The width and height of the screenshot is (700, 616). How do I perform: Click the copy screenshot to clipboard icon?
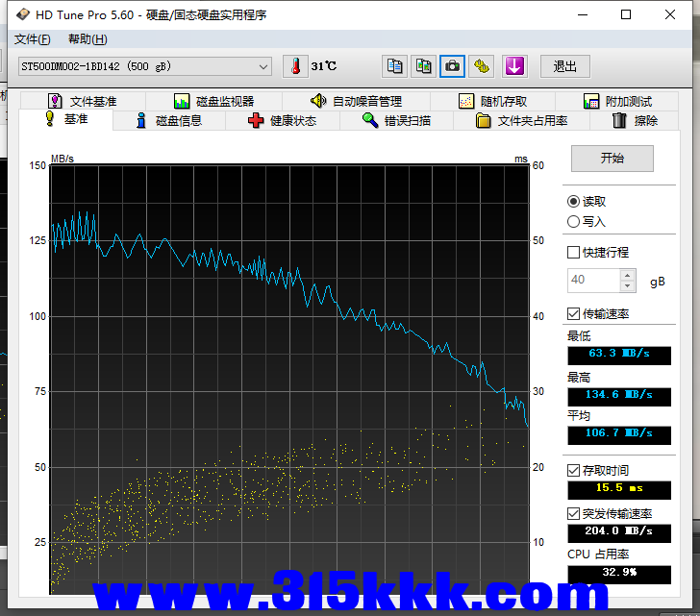[x=423, y=66]
